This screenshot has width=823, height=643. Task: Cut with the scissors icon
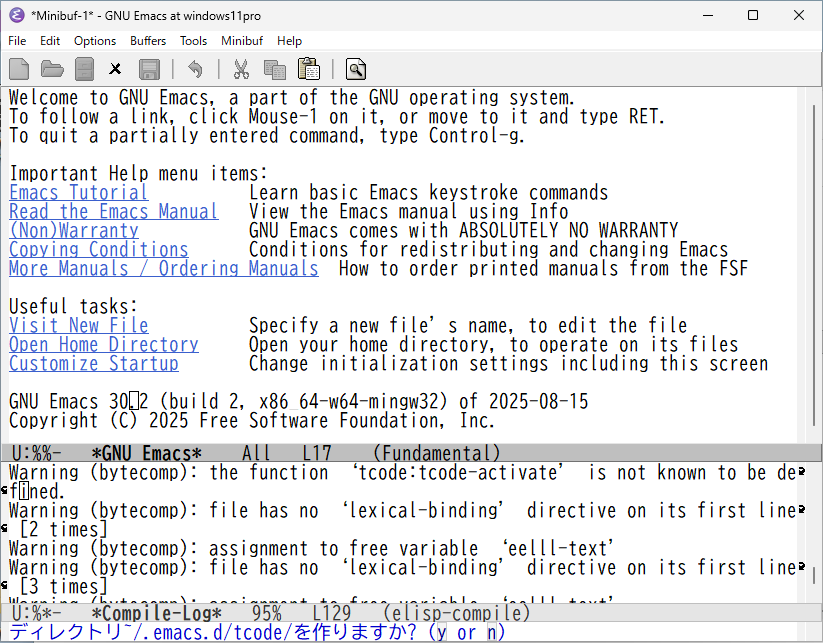241,69
